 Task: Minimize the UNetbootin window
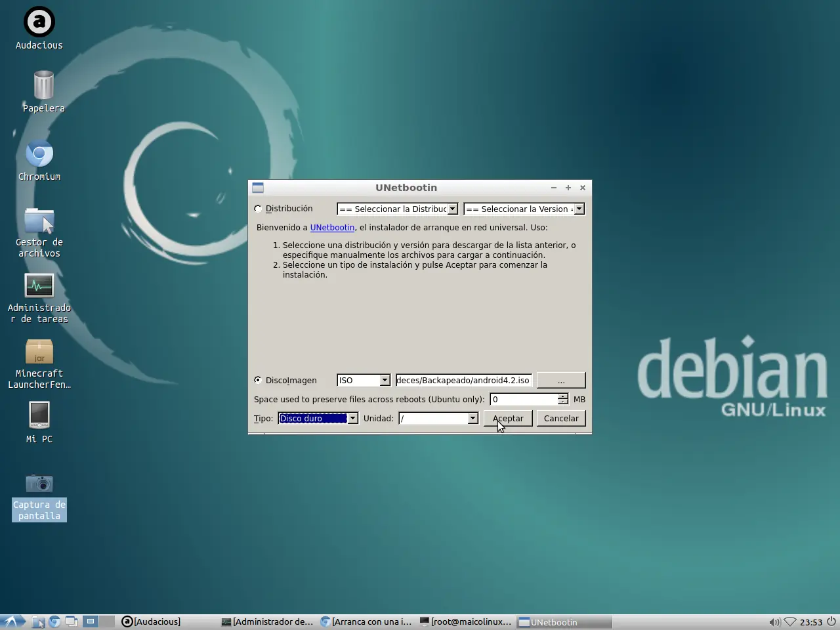click(x=554, y=188)
